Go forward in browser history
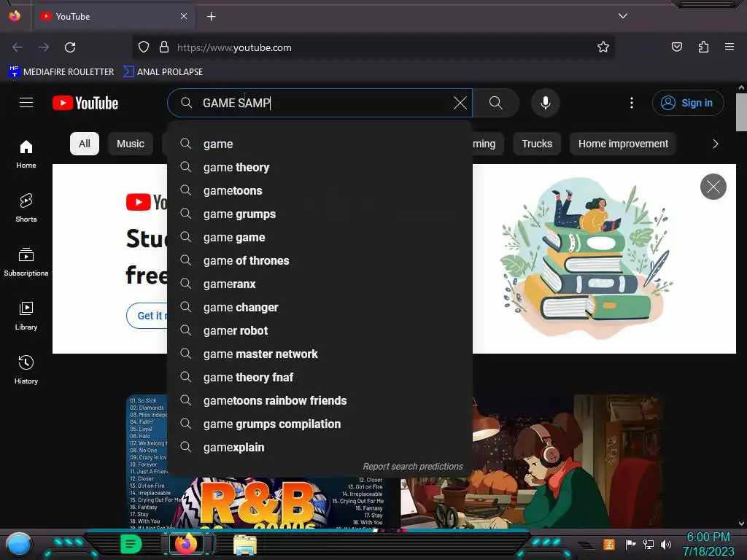The height and width of the screenshot is (560, 747). (44, 47)
